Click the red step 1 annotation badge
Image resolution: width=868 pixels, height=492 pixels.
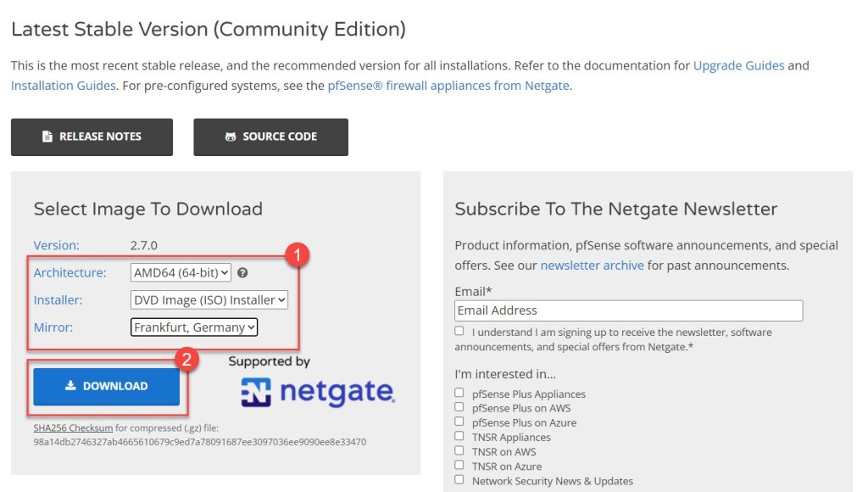293,254
